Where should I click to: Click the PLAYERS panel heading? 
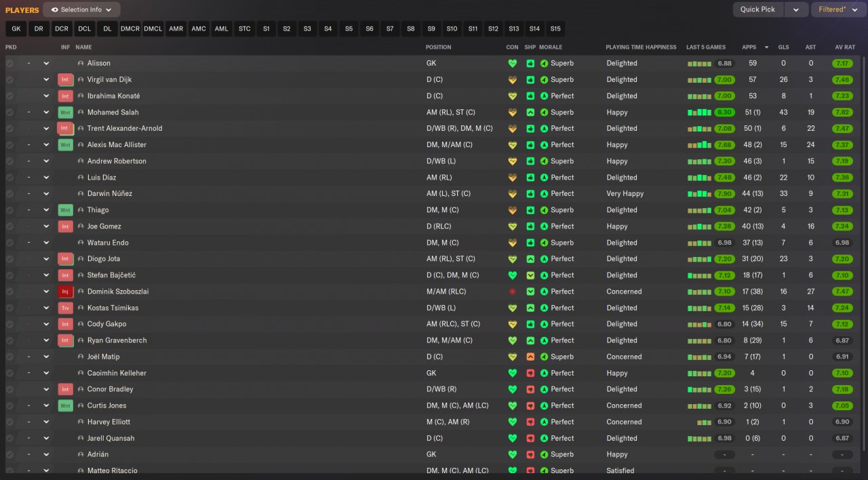click(22, 10)
